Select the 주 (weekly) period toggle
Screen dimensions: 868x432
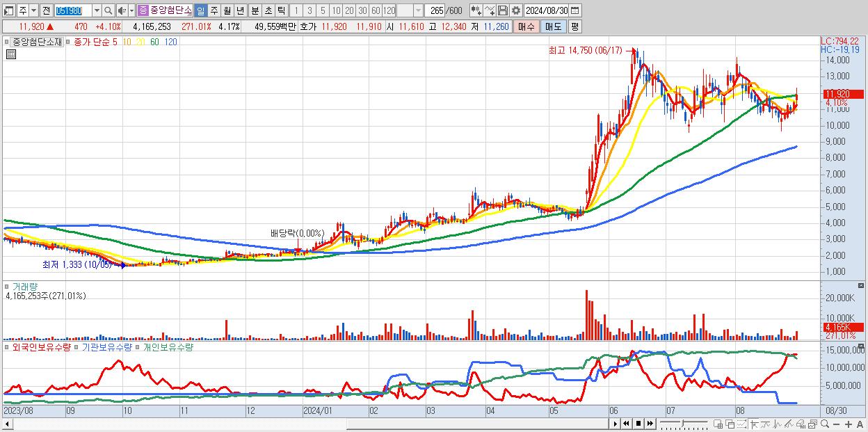[x=214, y=10]
